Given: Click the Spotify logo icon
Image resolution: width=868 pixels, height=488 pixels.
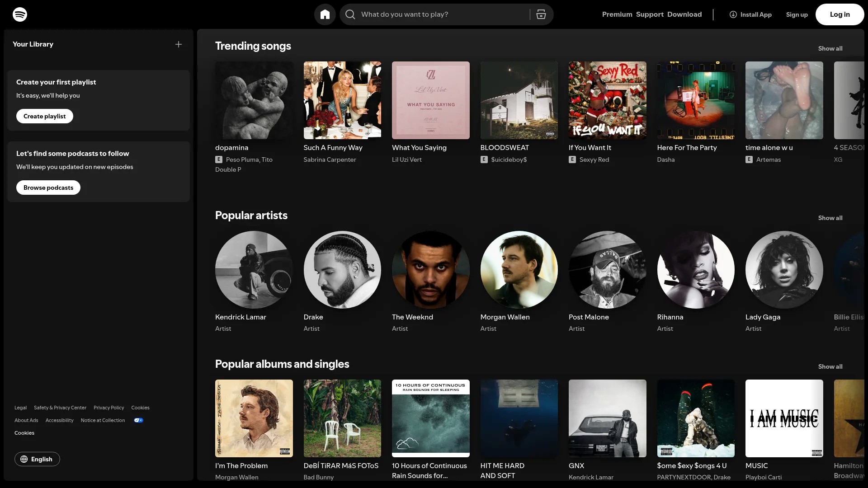Looking at the screenshot, I should (20, 14).
